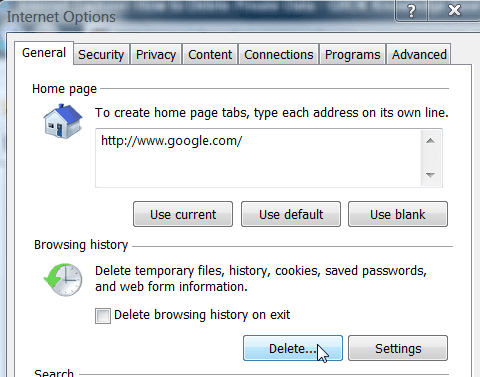Image resolution: width=480 pixels, height=377 pixels.
Task: Enable Delete browsing history on exit
Action: tap(103, 315)
